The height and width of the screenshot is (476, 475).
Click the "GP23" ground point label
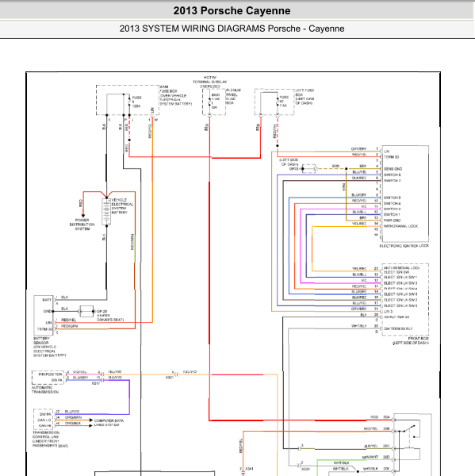(x=293, y=169)
